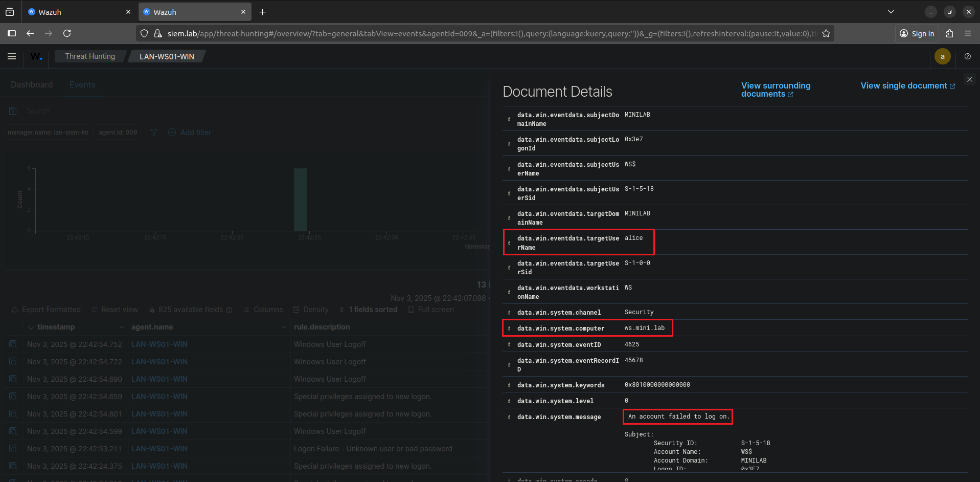
Task: Open the saved queries icon beside Search
Action: point(13,111)
